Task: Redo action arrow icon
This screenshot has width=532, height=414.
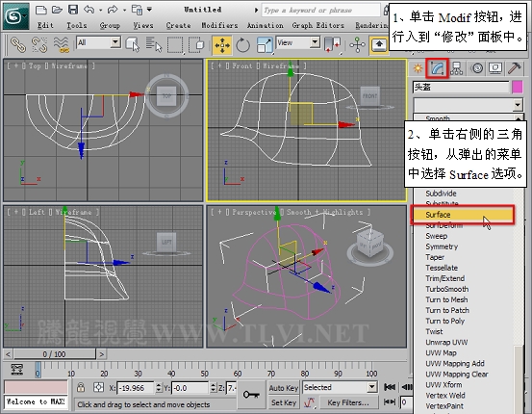Action: click(x=113, y=10)
